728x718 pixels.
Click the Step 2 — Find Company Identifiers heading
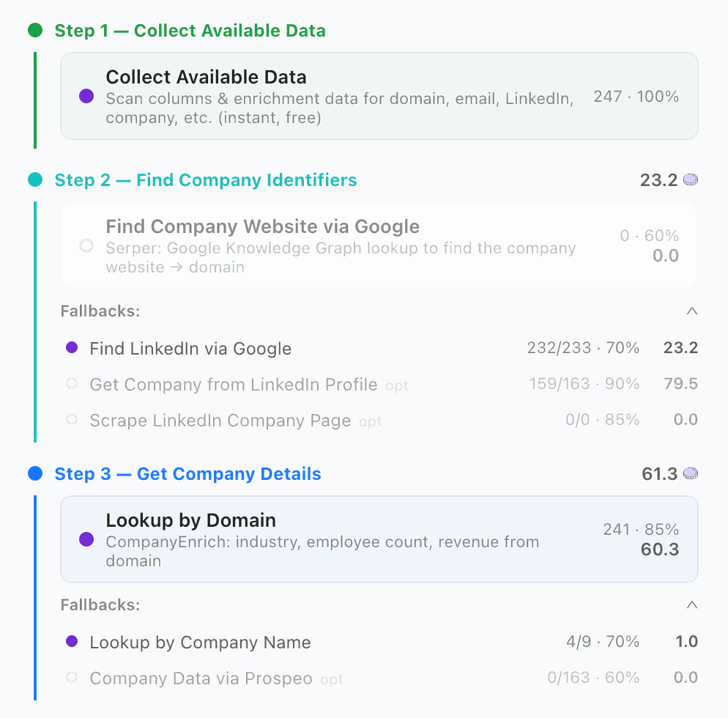pyautogui.click(x=206, y=180)
